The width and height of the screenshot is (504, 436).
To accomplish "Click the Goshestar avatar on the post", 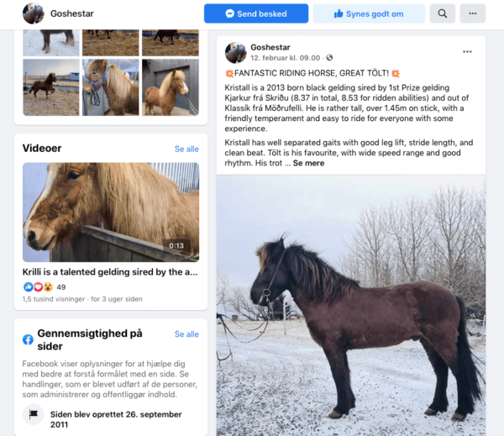I will (x=235, y=52).
